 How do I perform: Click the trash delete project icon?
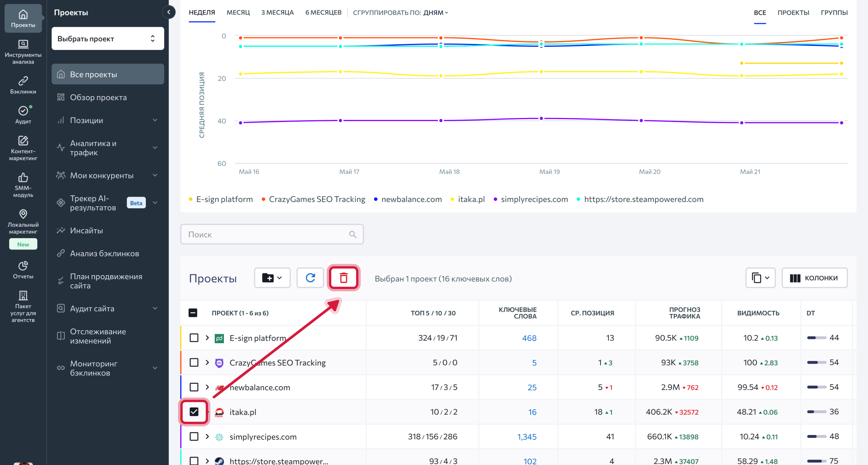click(343, 278)
